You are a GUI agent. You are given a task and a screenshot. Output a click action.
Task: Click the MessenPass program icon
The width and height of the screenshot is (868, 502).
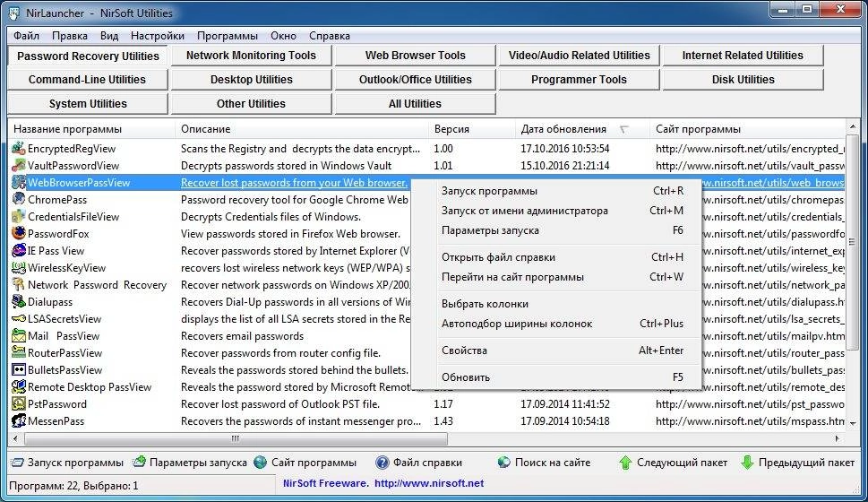[18, 421]
